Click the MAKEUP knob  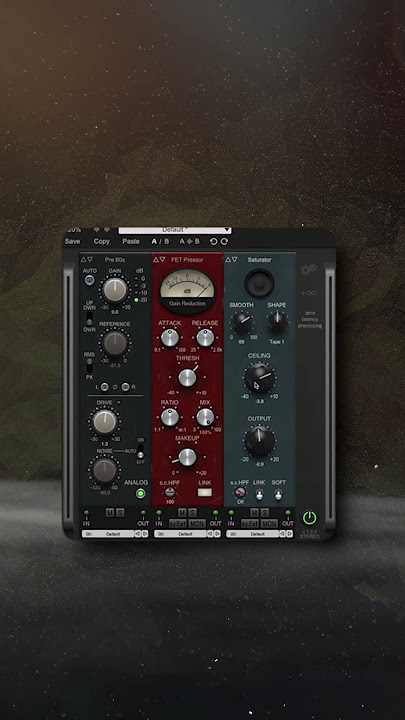click(187, 457)
